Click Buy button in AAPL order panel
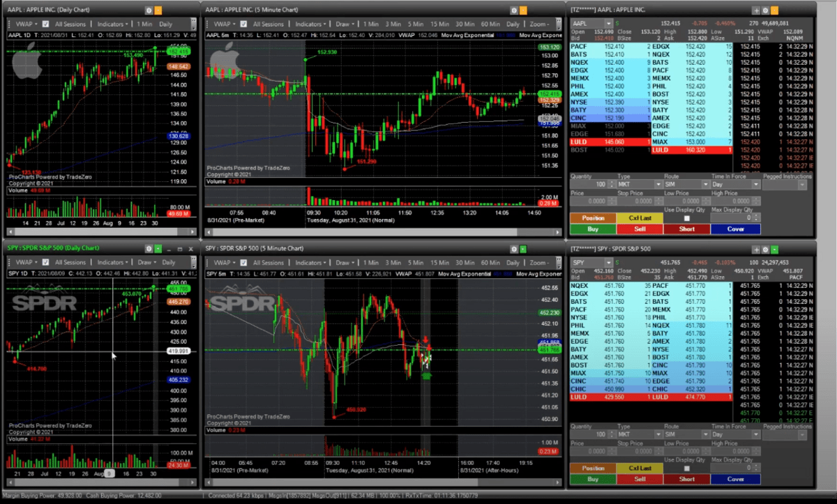837x504 pixels. coord(593,229)
